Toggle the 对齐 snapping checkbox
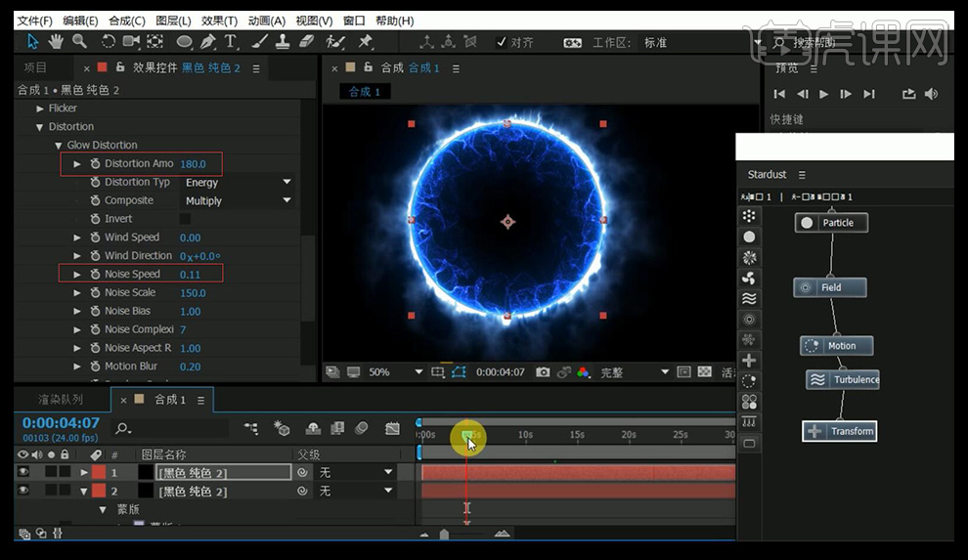The width and height of the screenshot is (968, 560). [x=502, y=42]
